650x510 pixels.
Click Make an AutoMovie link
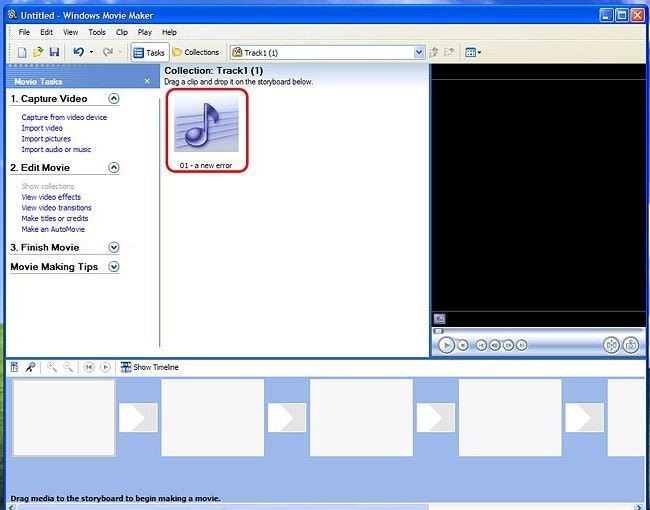53,229
